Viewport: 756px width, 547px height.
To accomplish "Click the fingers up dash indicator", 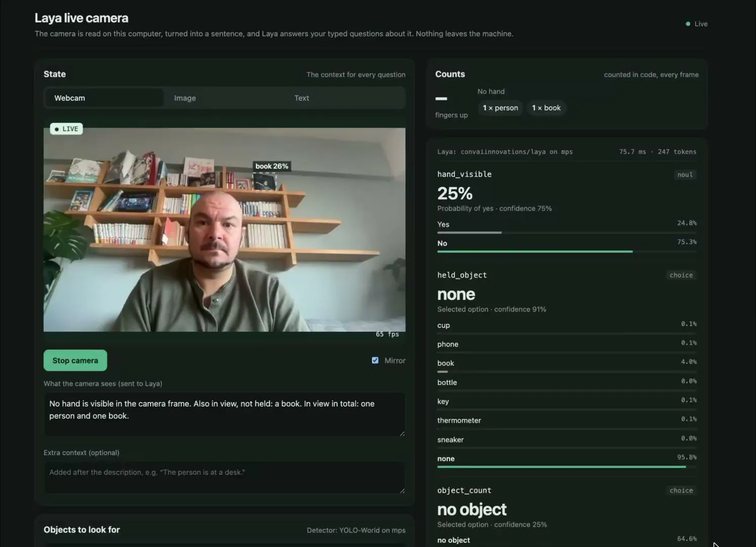I will [441, 98].
